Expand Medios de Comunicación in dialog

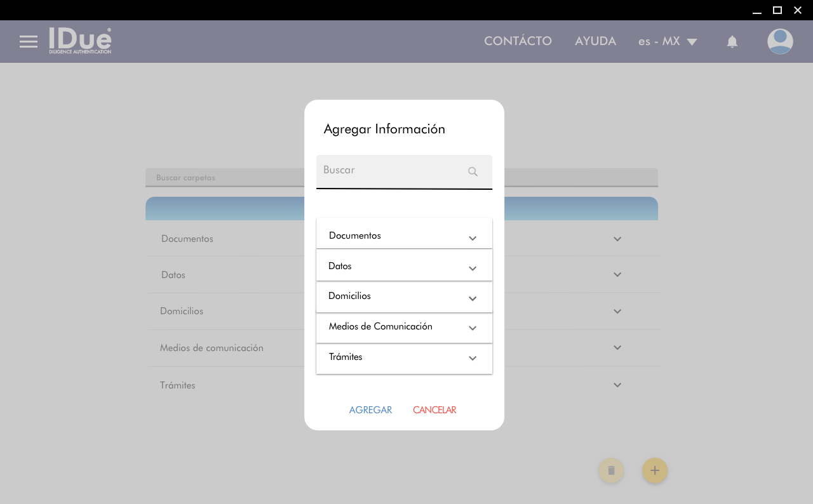(x=472, y=328)
